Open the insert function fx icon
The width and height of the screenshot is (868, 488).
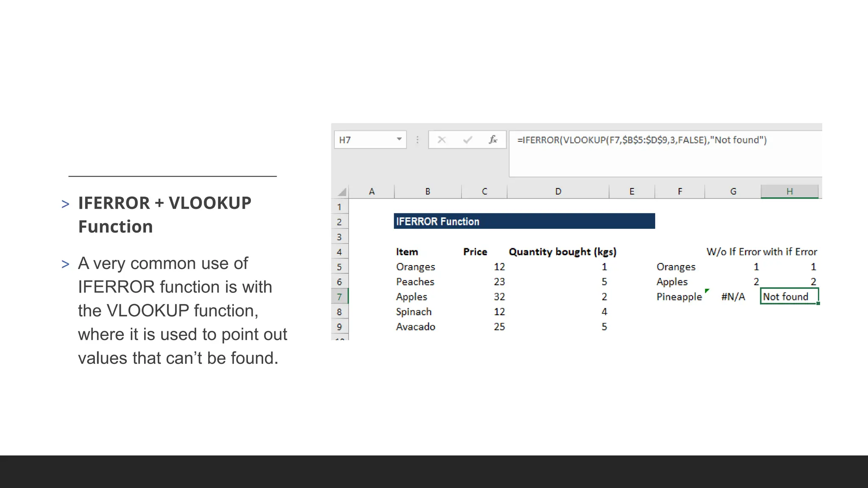point(493,139)
